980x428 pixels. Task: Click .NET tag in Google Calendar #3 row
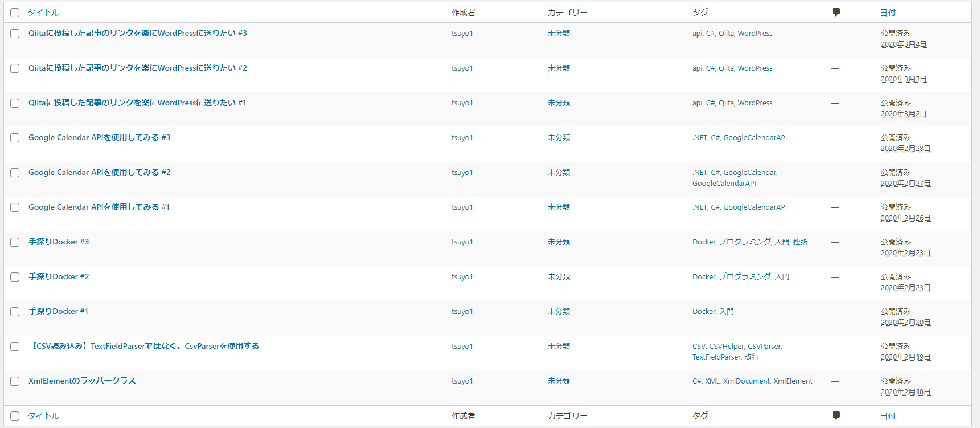point(699,138)
